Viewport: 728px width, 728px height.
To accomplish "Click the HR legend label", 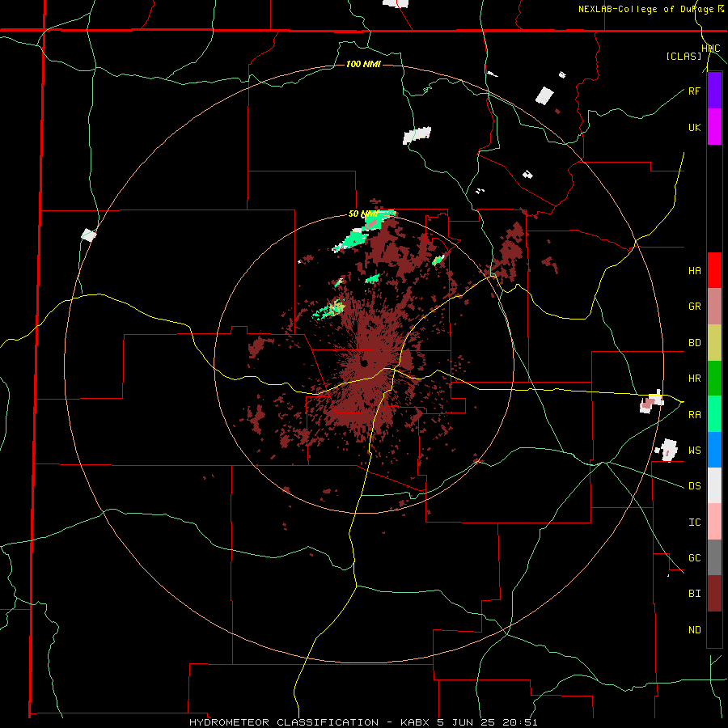I will pos(694,379).
